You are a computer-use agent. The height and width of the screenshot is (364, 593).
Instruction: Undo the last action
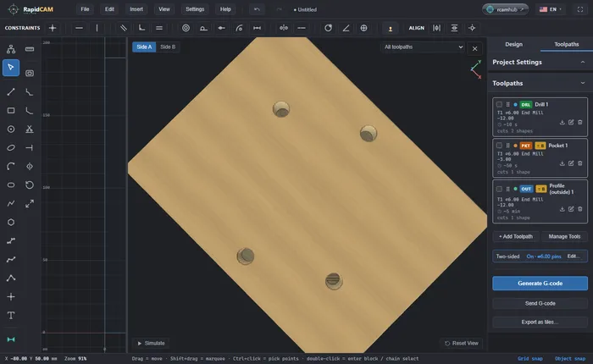[258, 9]
